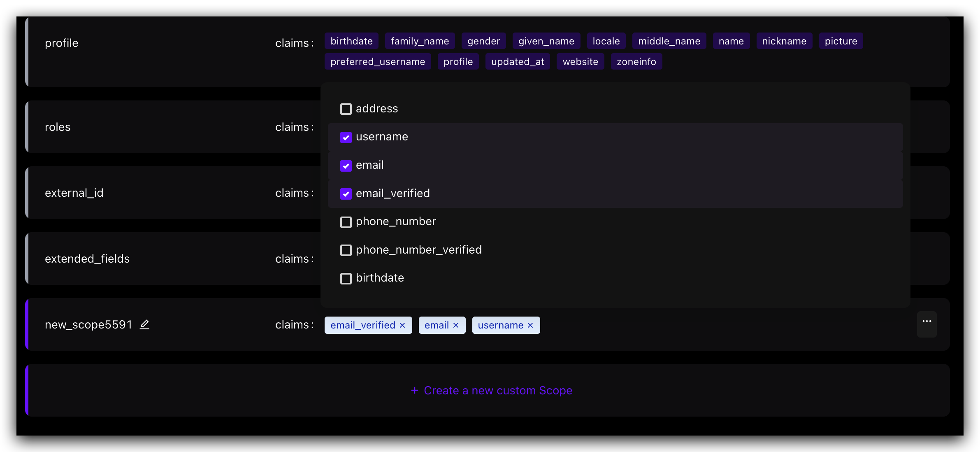Open the three-dot menu for new_scope5591
Screen dimensions: 980x452
pyautogui.click(x=927, y=324)
